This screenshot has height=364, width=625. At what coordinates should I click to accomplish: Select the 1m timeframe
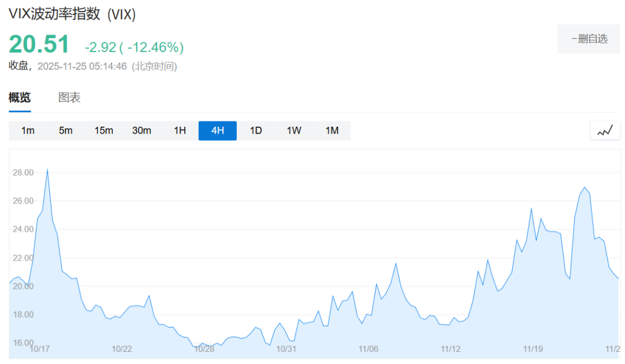click(28, 131)
